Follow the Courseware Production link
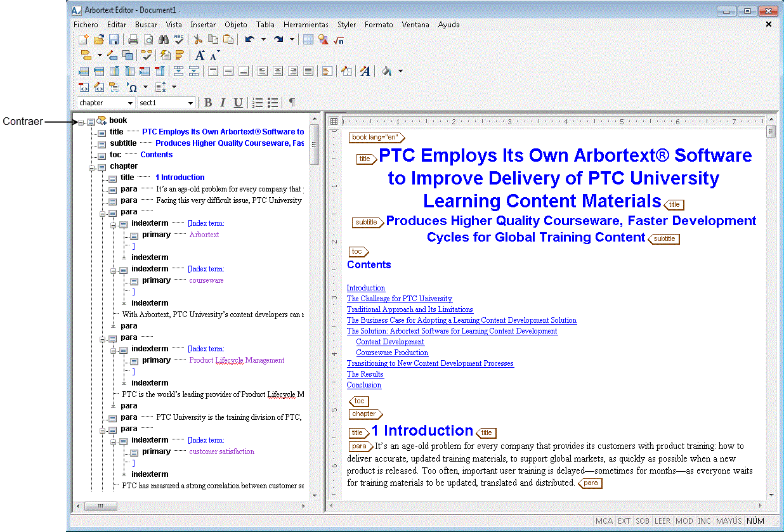This screenshot has width=784, height=532. [x=392, y=353]
